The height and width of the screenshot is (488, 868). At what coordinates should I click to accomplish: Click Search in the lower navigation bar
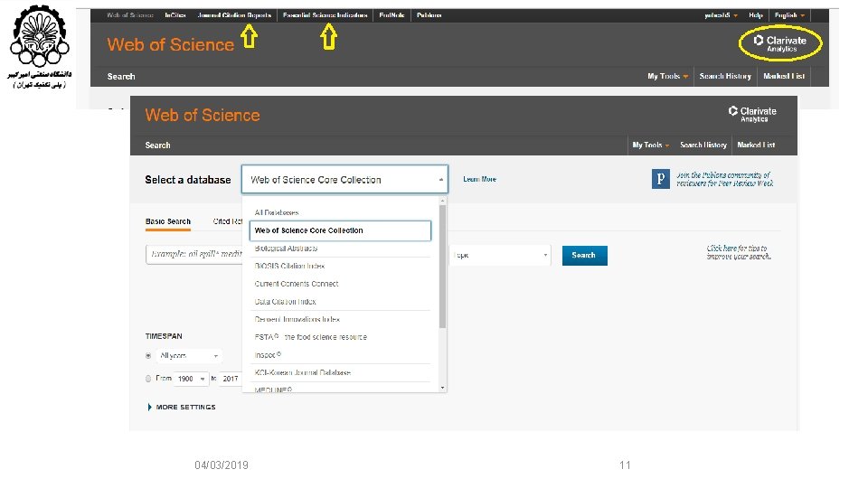click(x=157, y=145)
